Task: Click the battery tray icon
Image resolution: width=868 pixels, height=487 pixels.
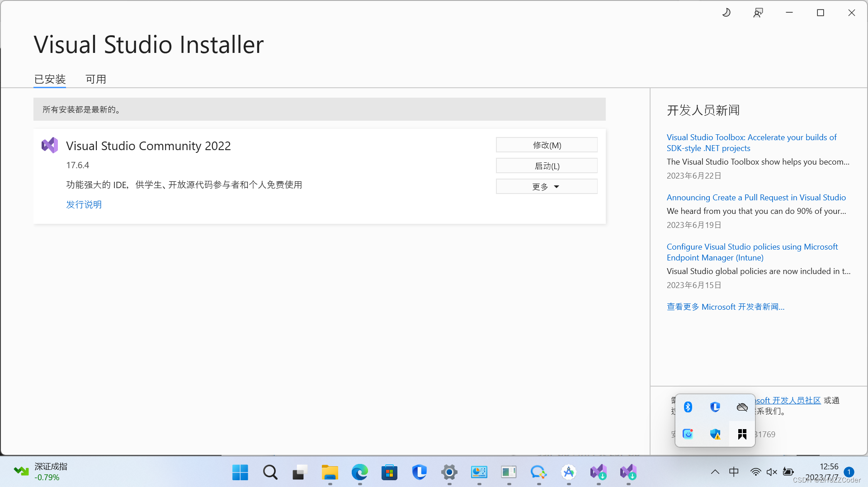Action: click(788, 472)
